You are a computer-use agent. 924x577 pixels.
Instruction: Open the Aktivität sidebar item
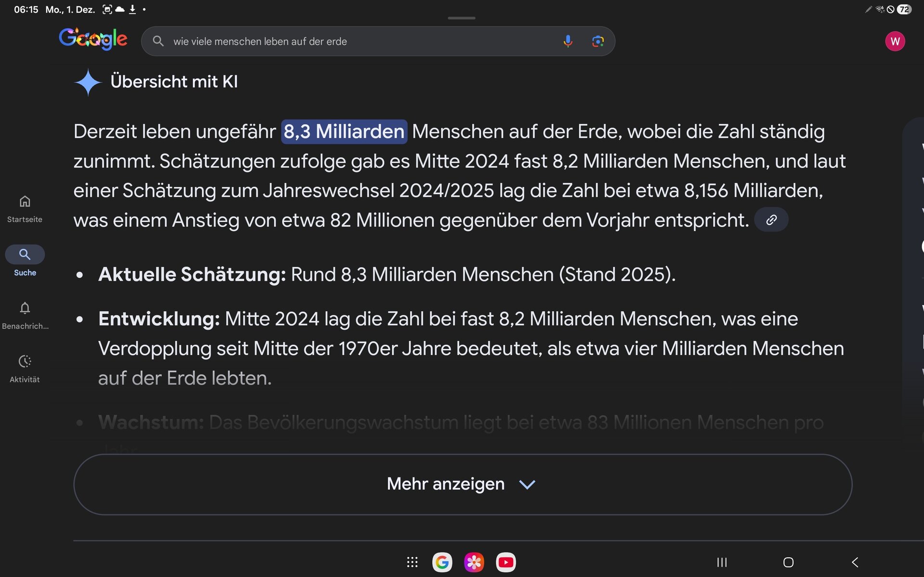point(25,369)
